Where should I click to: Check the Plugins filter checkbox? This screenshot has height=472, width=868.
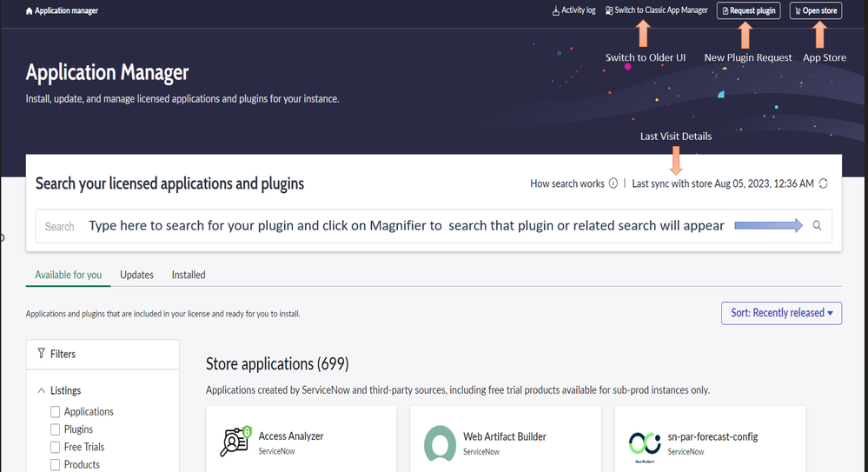tap(55, 429)
